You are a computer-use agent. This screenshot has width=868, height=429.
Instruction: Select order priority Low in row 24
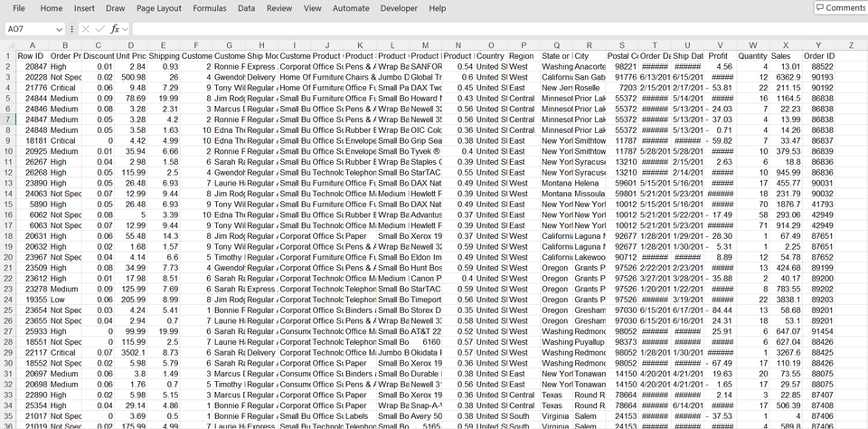coord(65,300)
